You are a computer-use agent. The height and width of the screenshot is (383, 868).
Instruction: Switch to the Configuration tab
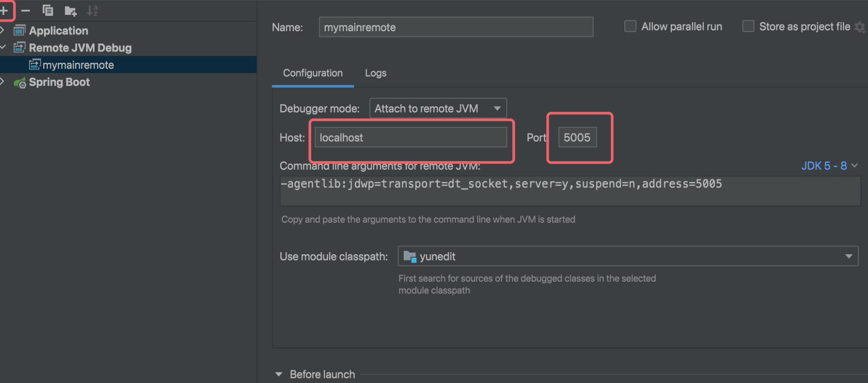click(313, 73)
